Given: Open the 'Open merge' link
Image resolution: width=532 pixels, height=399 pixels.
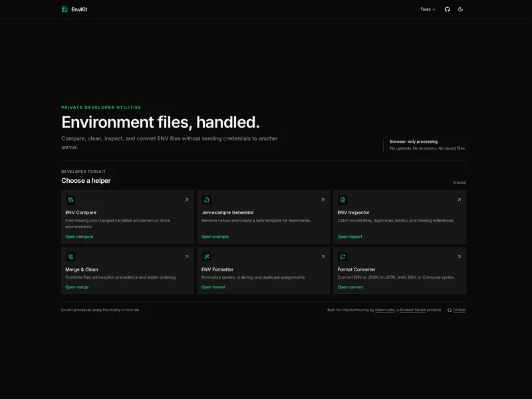Looking at the screenshot, I should click(76, 287).
